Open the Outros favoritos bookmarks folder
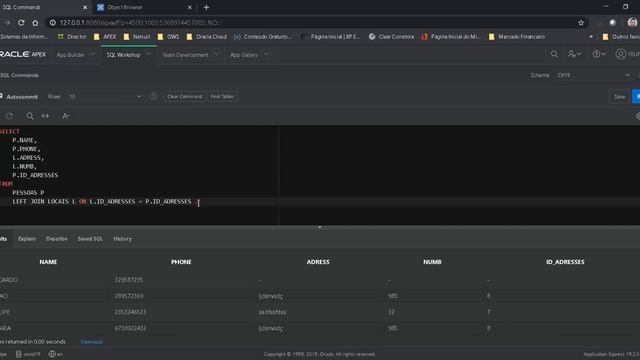Viewport: 640px width, 360px height. pos(621,37)
